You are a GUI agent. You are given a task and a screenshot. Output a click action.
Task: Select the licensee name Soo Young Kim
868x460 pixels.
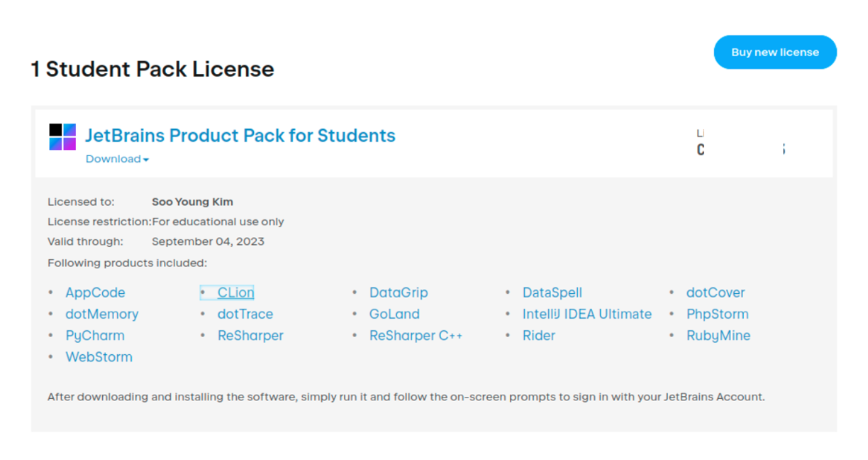coord(192,202)
